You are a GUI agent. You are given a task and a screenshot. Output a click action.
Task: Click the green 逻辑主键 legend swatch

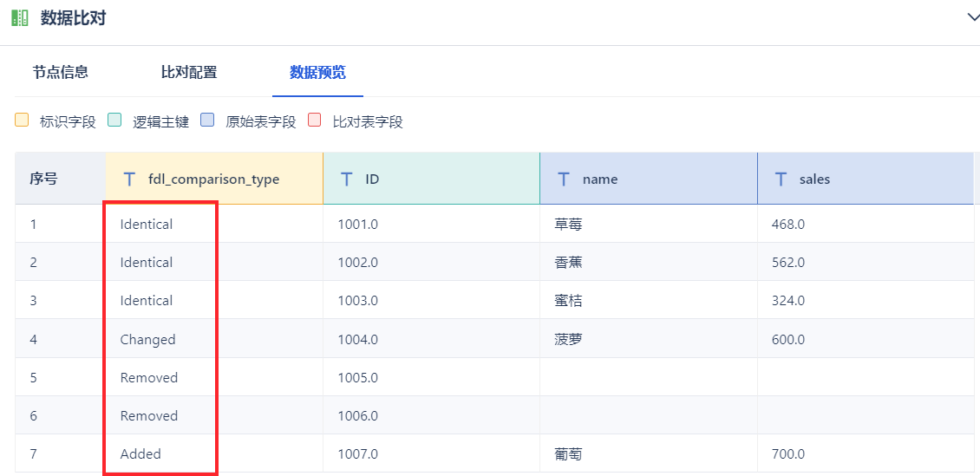pyautogui.click(x=114, y=121)
